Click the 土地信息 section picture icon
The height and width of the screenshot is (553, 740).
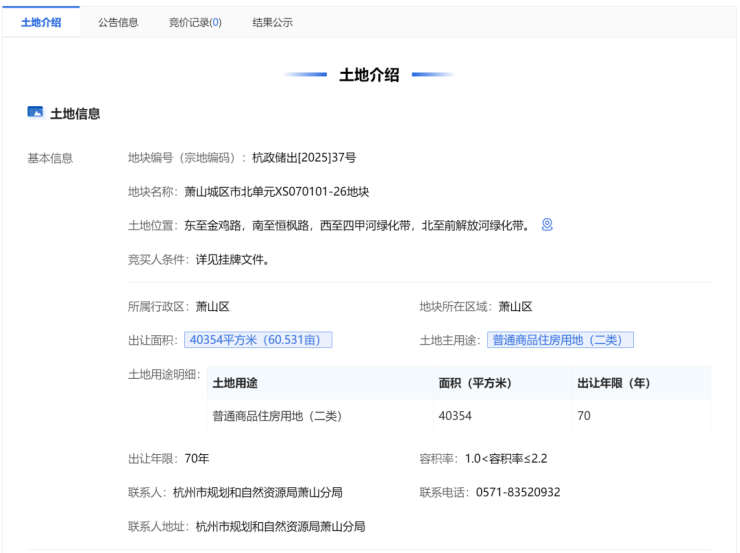point(35,113)
